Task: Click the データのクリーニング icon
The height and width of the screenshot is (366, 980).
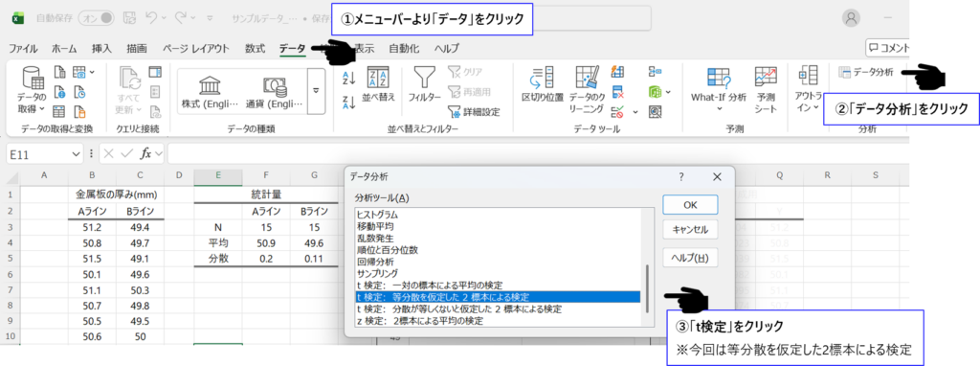Action: click(x=587, y=91)
